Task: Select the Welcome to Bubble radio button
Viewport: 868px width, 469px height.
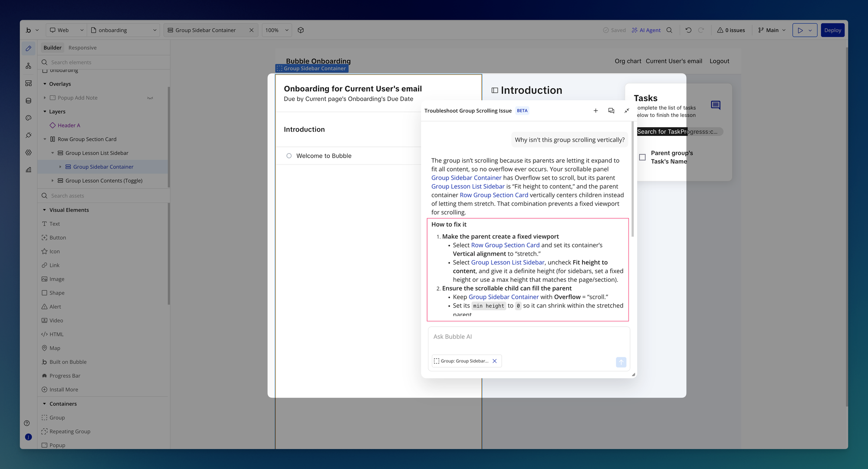Action: click(x=289, y=156)
